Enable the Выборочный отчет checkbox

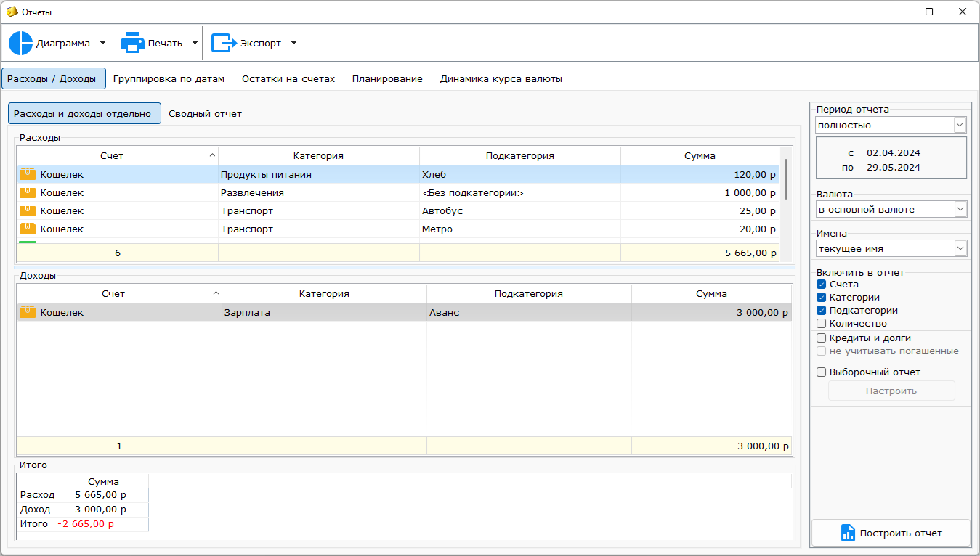[822, 372]
